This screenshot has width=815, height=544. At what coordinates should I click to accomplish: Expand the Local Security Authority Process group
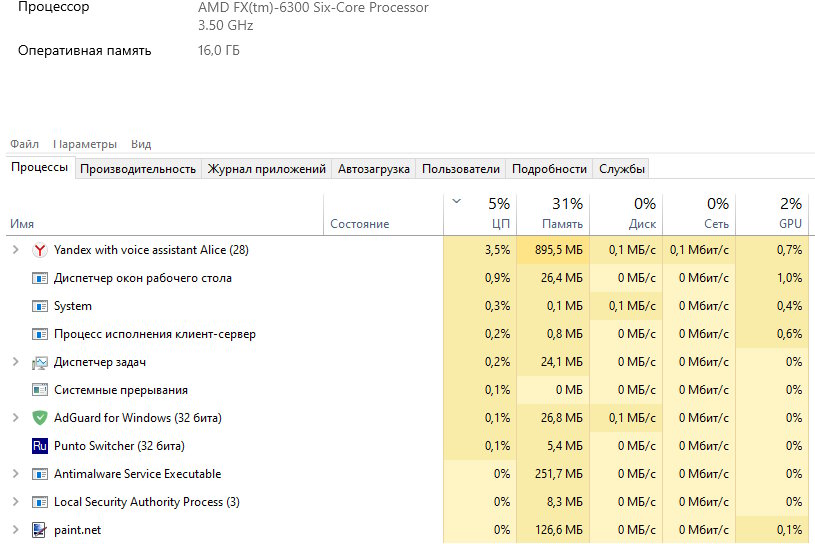click(x=16, y=502)
